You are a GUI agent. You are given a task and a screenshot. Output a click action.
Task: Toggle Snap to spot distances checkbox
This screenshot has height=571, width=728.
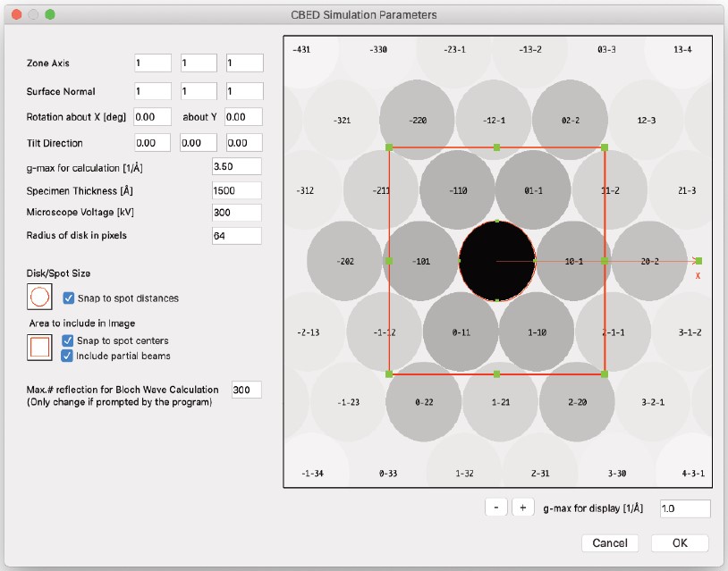[x=69, y=298]
